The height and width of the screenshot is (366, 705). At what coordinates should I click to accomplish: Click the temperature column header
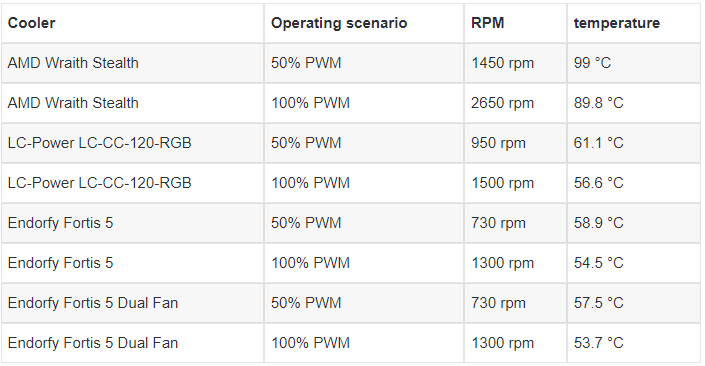click(x=634, y=23)
